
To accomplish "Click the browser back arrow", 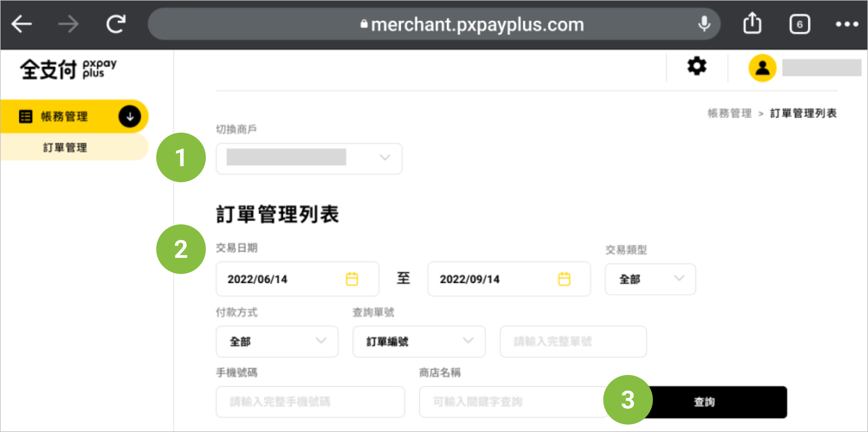I will point(22,24).
